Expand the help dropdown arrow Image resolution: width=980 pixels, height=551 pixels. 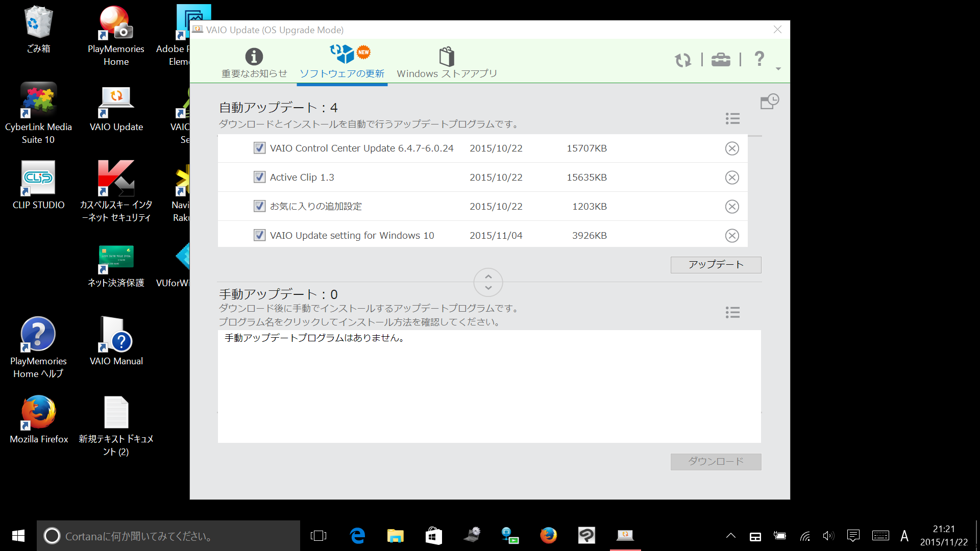click(778, 68)
